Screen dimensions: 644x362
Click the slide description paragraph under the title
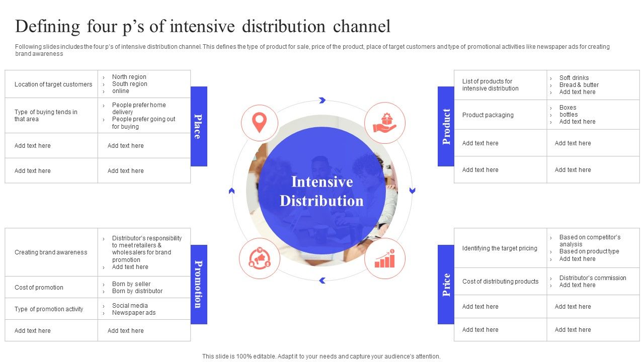click(312, 50)
